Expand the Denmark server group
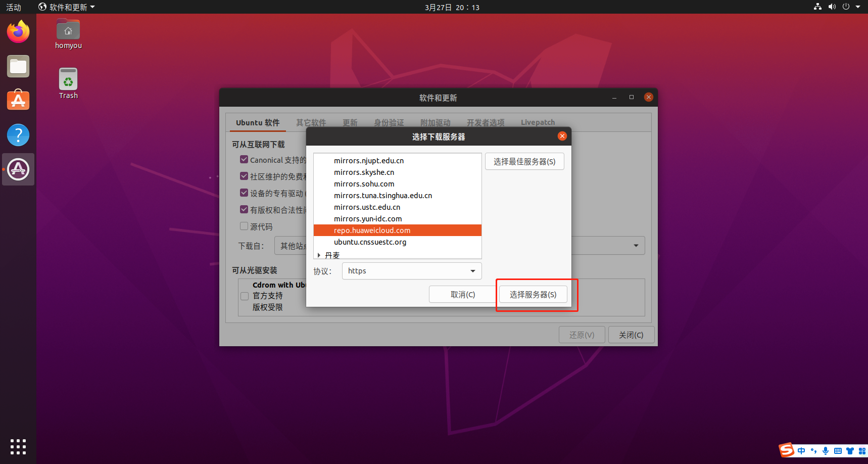The image size is (868, 464). click(x=319, y=255)
